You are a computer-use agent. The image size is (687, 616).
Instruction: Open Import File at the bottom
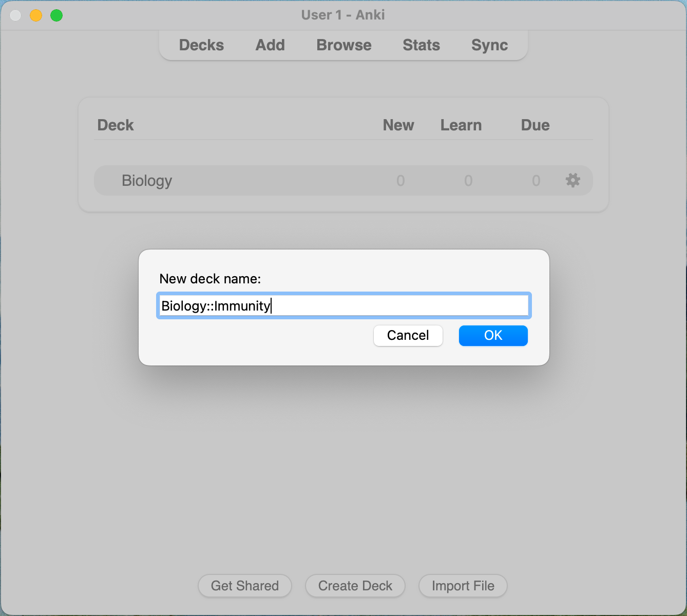[x=463, y=586]
